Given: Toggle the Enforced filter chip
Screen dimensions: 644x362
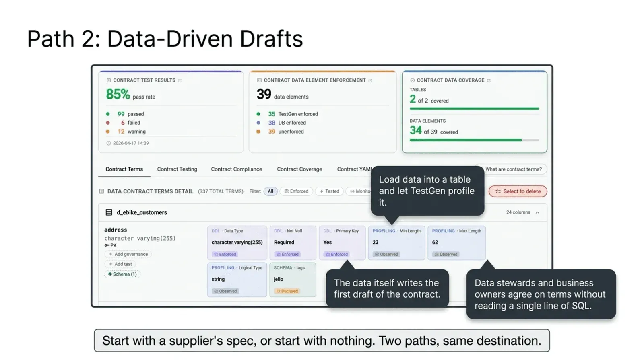Looking at the screenshot, I should click(296, 191).
